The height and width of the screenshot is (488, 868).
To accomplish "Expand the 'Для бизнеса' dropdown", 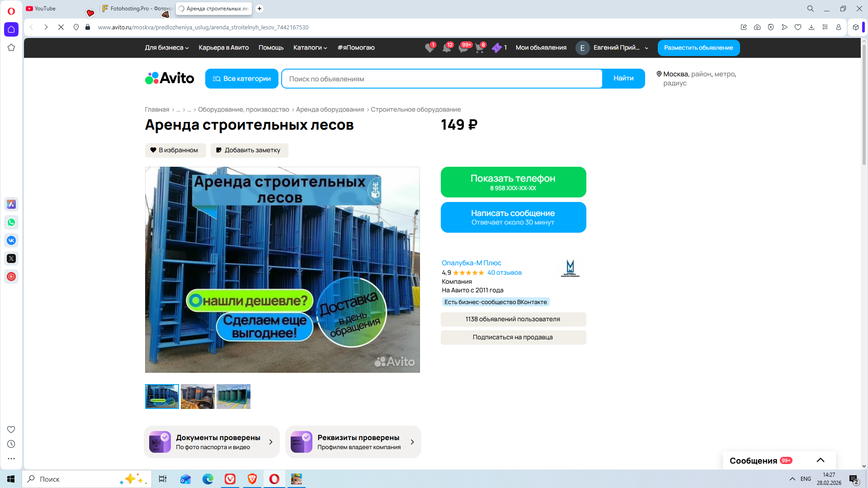I will (166, 48).
